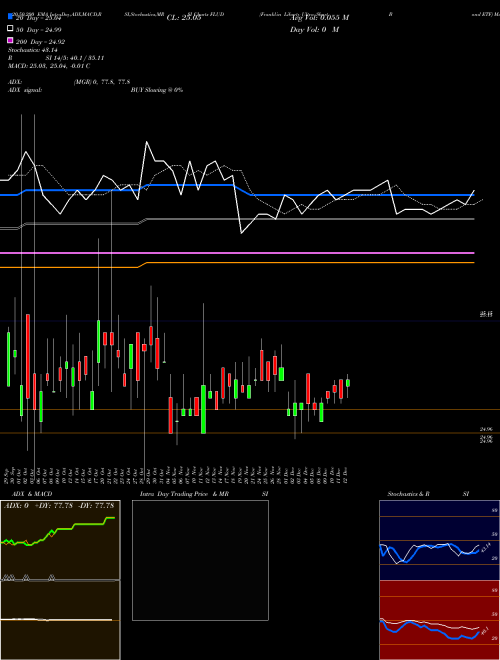Select the '200 Day = 24.92' legend text
The image size is (500, 660).
(40, 42)
